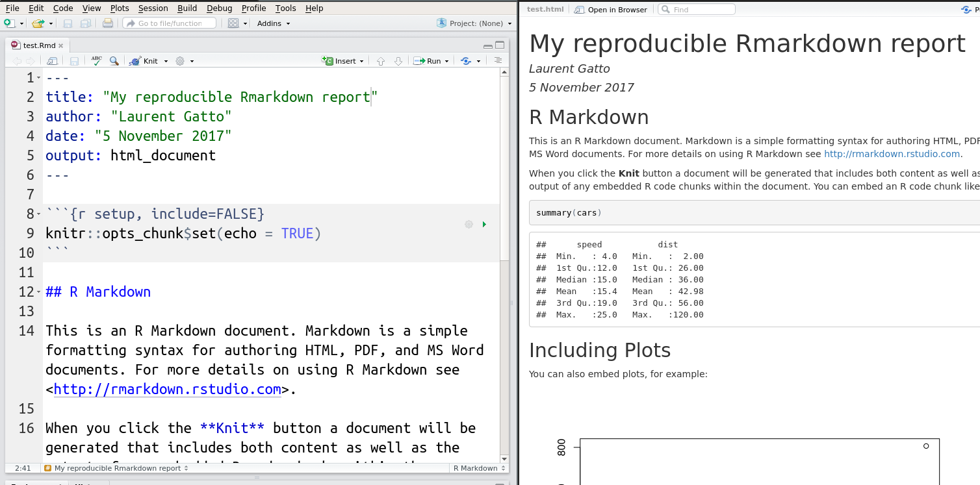Open the View menu

[92, 8]
